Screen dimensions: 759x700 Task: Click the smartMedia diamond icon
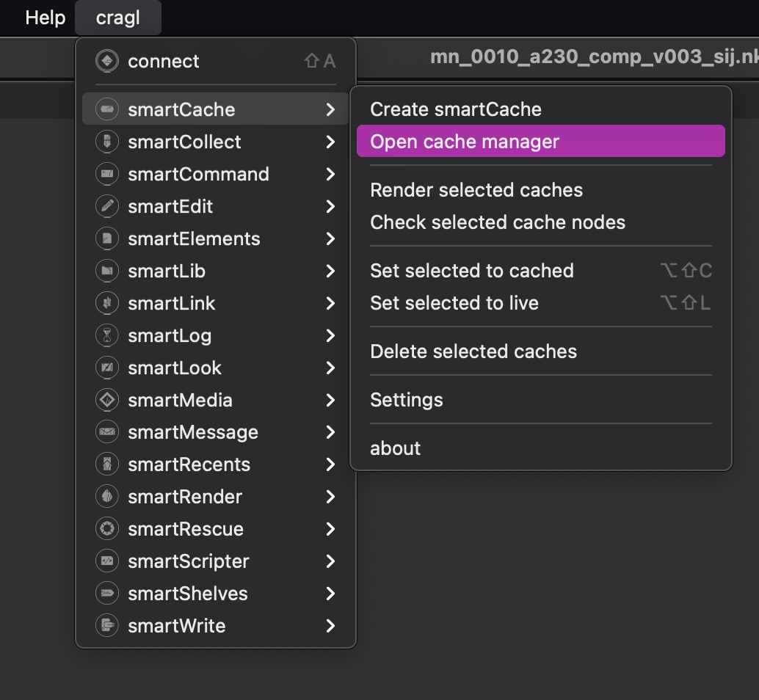[x=107, y=399]
